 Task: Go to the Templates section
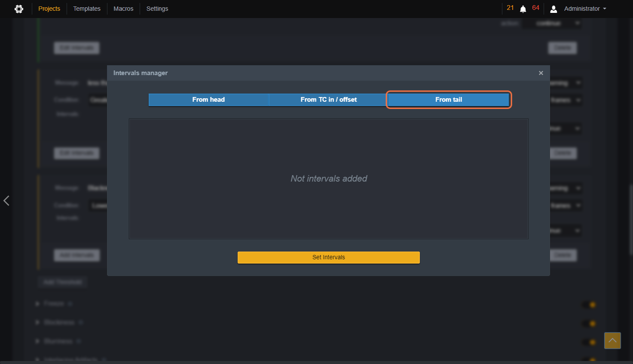point(87,9)
